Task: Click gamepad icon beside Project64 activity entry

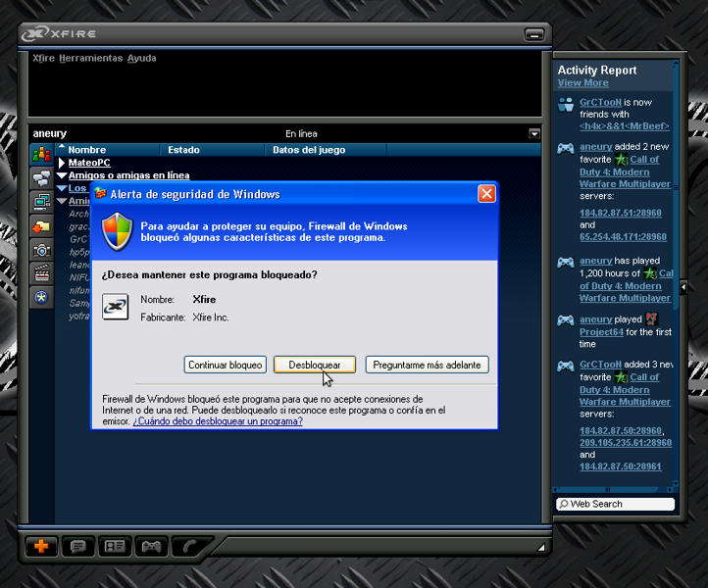Action: pos(565,320)
